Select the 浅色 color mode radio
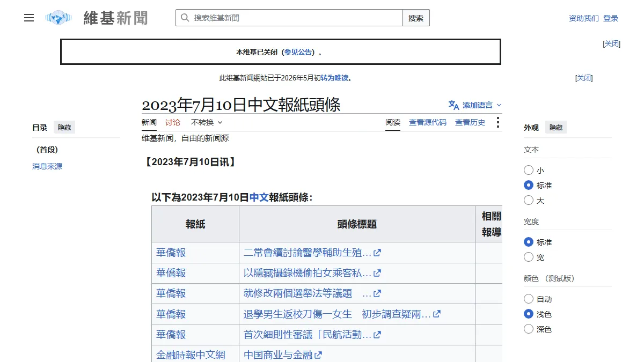 coord(529,314)
